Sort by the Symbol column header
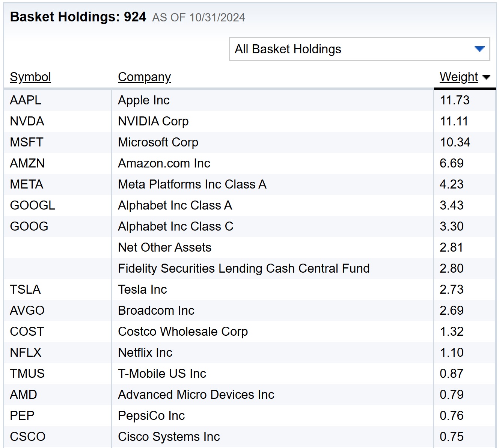The height and width of the screenshot is (448, 499). (x=30, y=77)
